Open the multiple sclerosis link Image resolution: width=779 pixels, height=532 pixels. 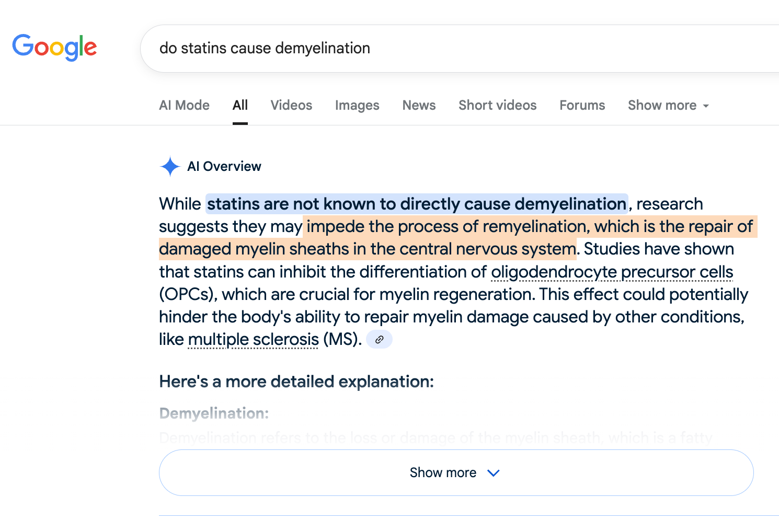coord(253,340)
